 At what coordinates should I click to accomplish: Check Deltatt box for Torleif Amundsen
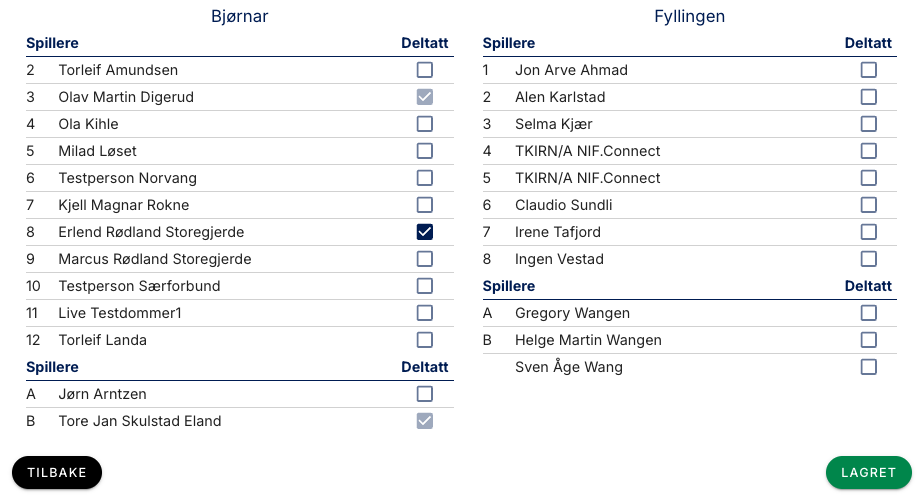[425, 70]
